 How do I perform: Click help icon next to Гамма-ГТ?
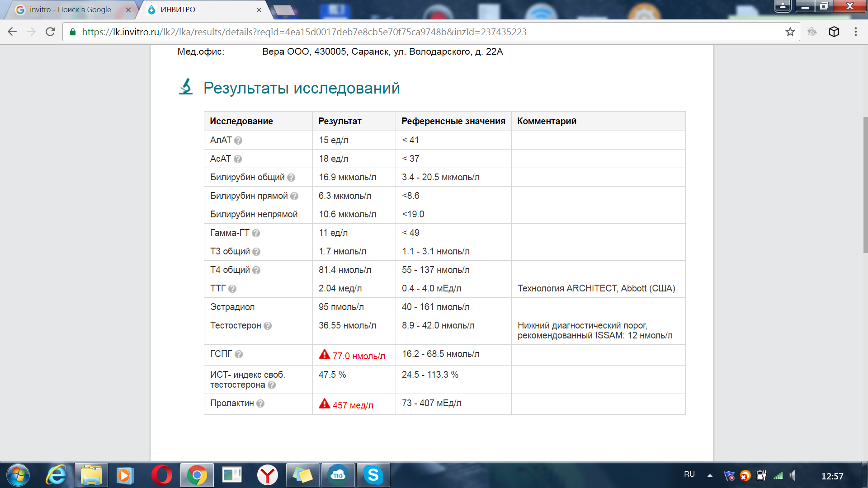(x=256, y=233)
